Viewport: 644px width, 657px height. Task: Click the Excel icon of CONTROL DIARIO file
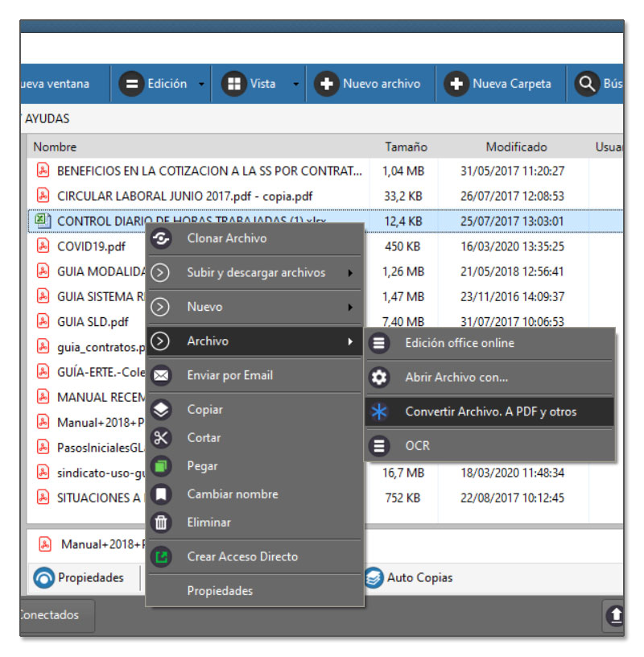[x=43, y=221]
